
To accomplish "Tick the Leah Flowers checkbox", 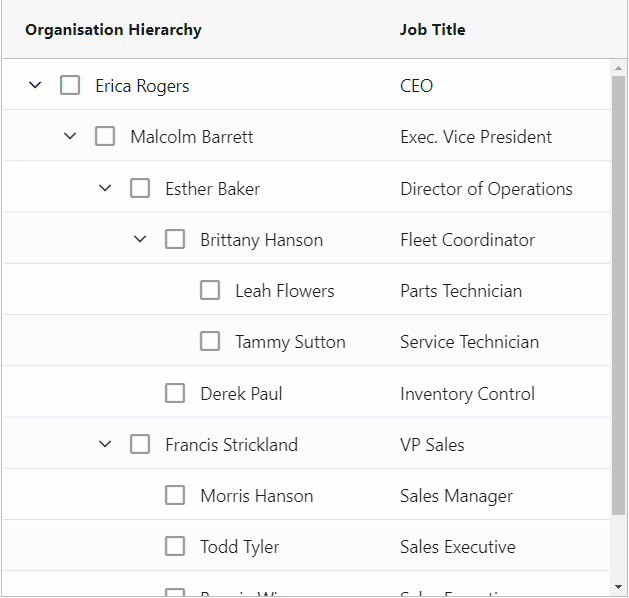I will click(210, 290).
